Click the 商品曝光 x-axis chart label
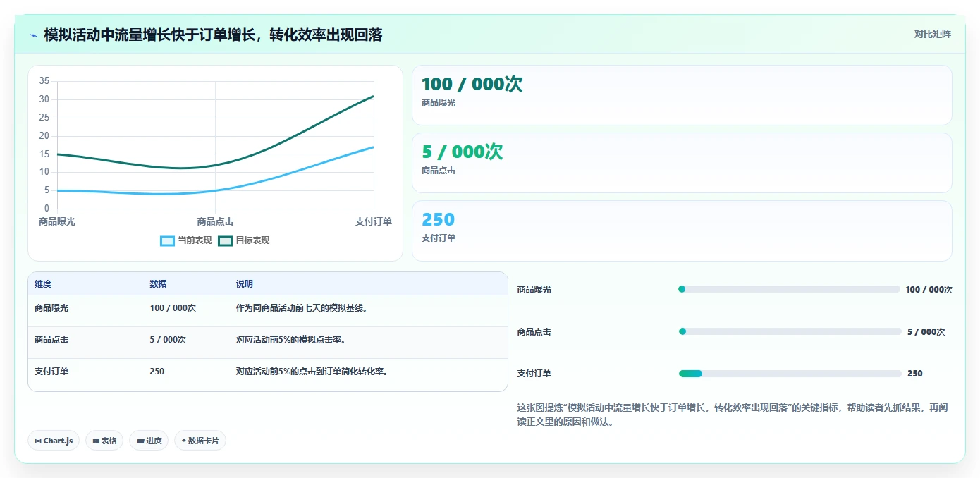Screen dimensions: 980x478 pos(57,221)
